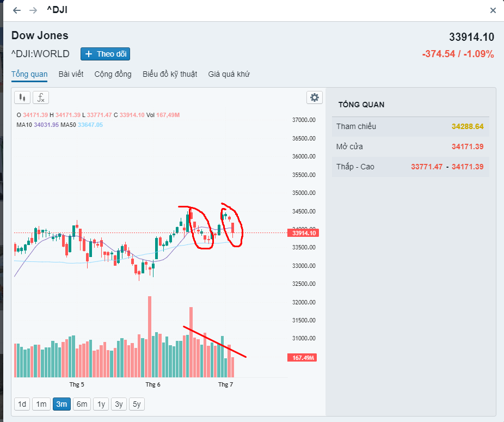
Task: Select the 3m time range
Action: coord(62,404)
